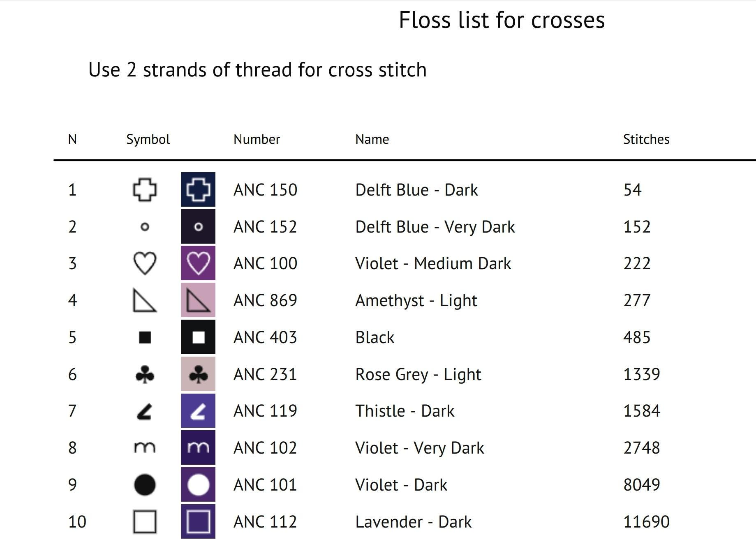Click the Floss list for crosses title
The height and width of the screenshot is (560, 756).
pos(502,20)
